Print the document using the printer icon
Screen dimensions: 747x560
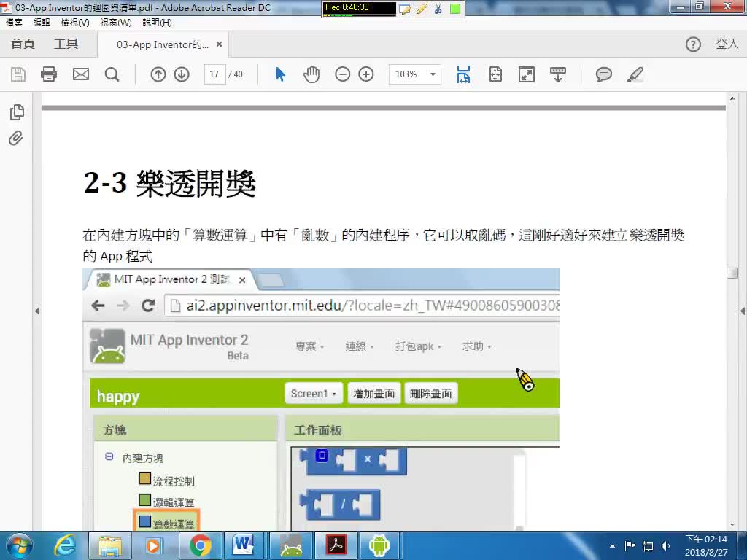pos(48,74)
